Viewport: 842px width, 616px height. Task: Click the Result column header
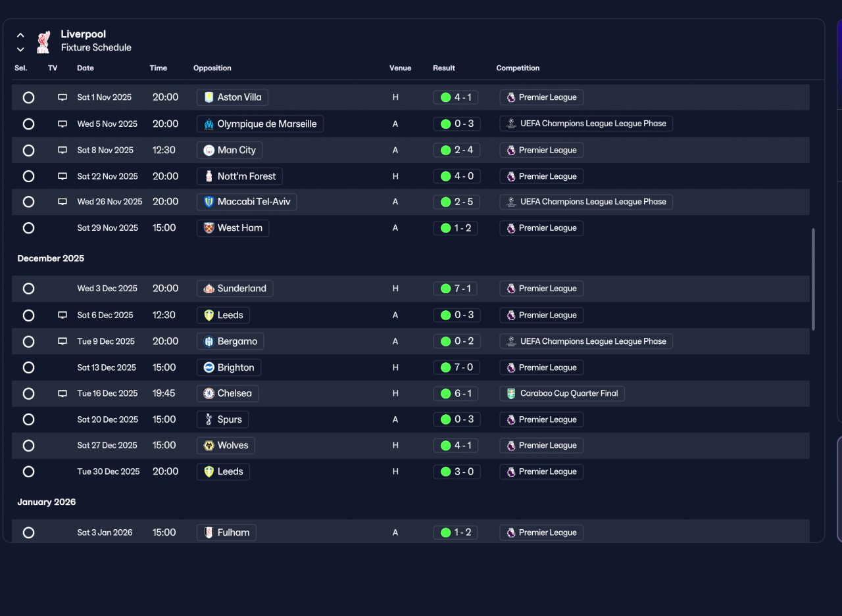point(444,68)
